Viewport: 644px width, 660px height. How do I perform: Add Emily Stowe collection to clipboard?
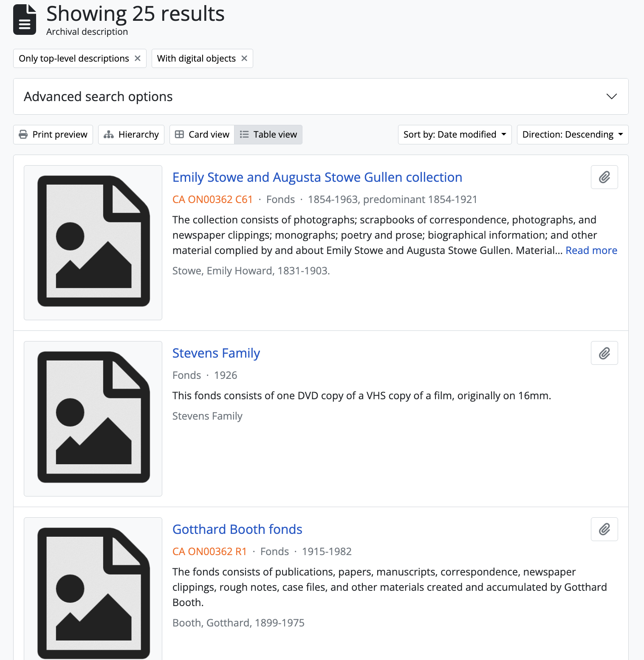point(604,177)
